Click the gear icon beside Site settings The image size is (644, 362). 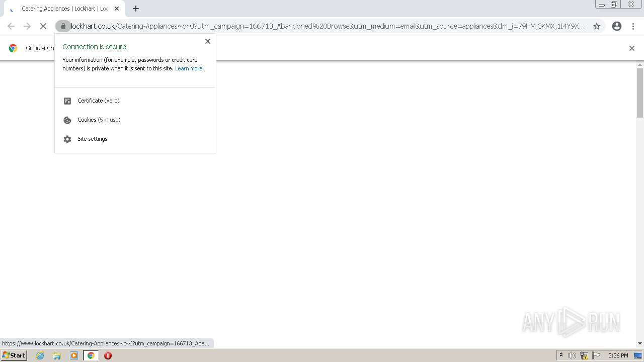[x=67, y=139]
